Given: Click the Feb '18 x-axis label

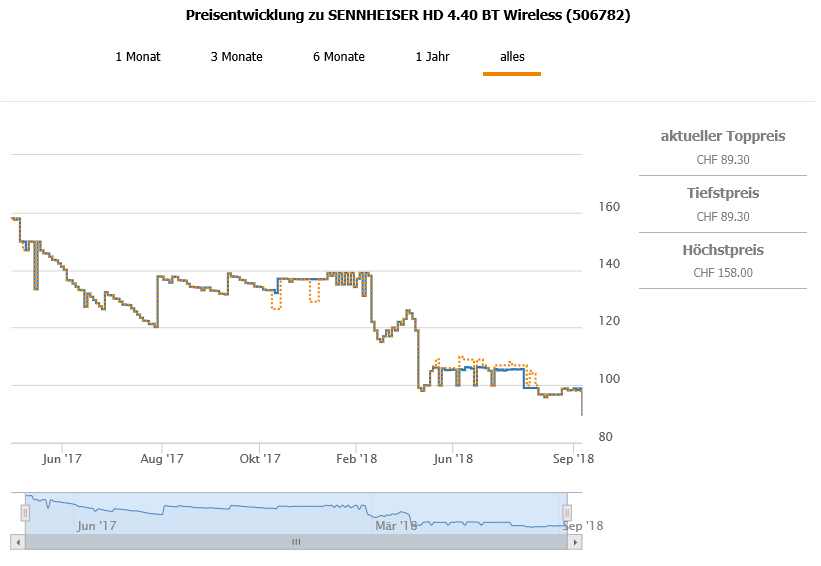Looking at the screenshot, I should (357, 459).
